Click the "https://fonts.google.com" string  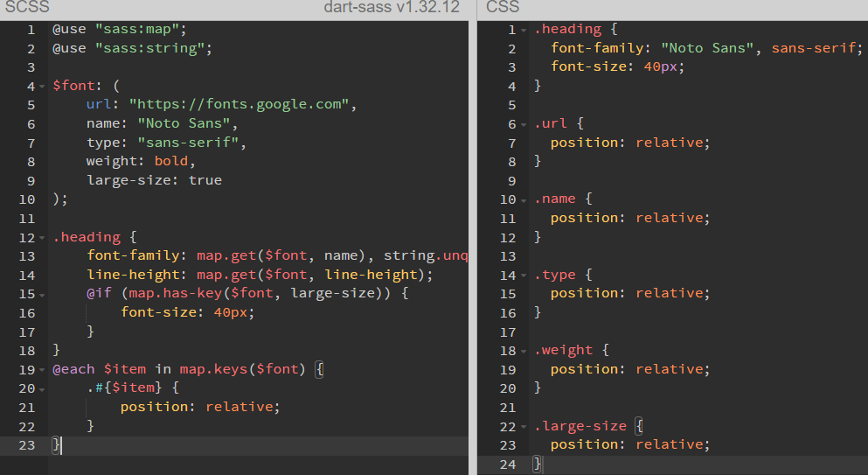tap(239, 104)
